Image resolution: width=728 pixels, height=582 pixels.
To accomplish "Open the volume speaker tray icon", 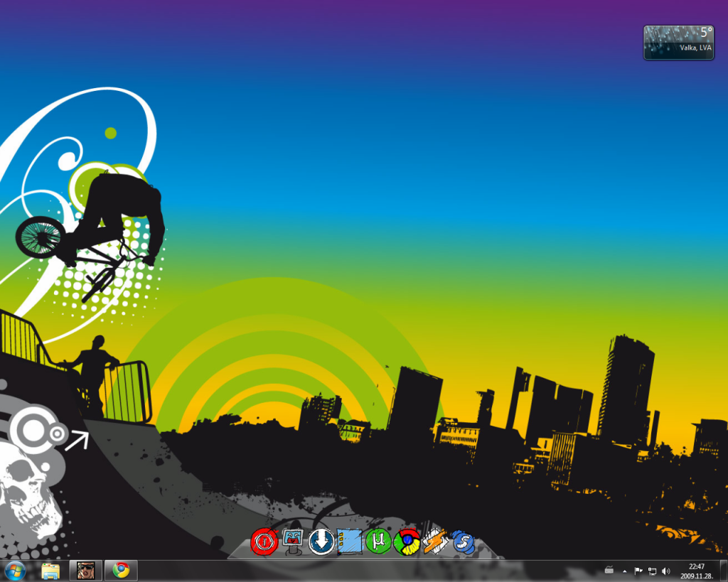I will coord(666,571).
